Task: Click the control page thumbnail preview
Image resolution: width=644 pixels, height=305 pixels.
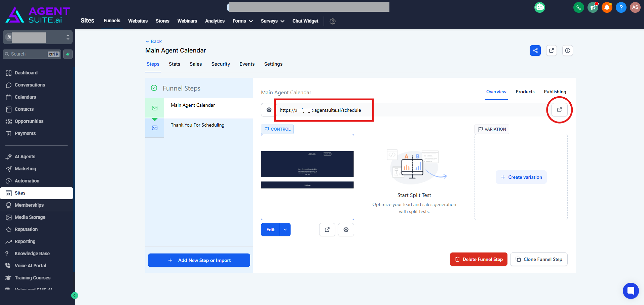Action: 307,177
